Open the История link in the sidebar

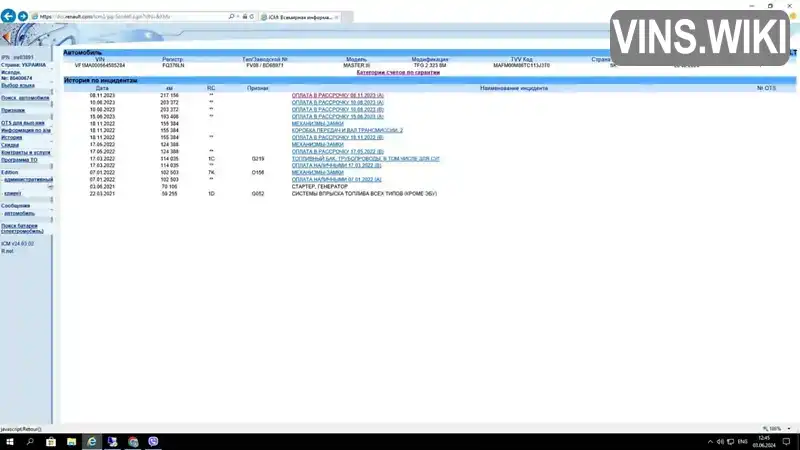tap(11, 137)
